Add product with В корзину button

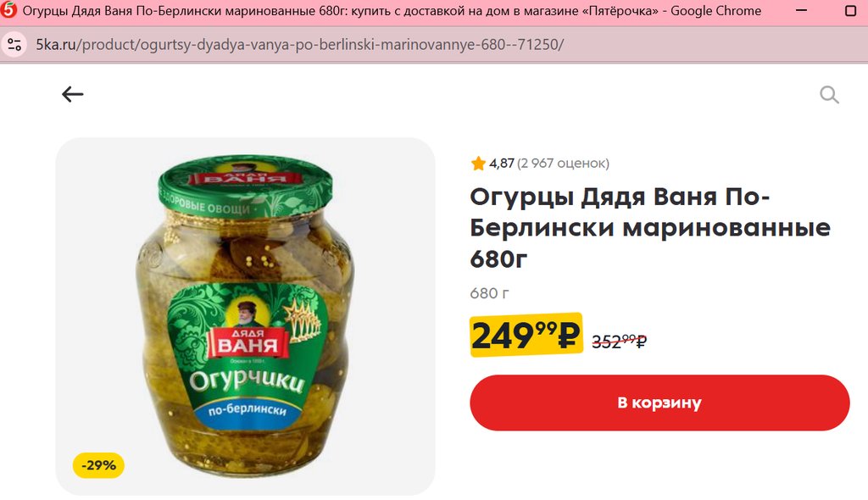click(x=659, y=403)
